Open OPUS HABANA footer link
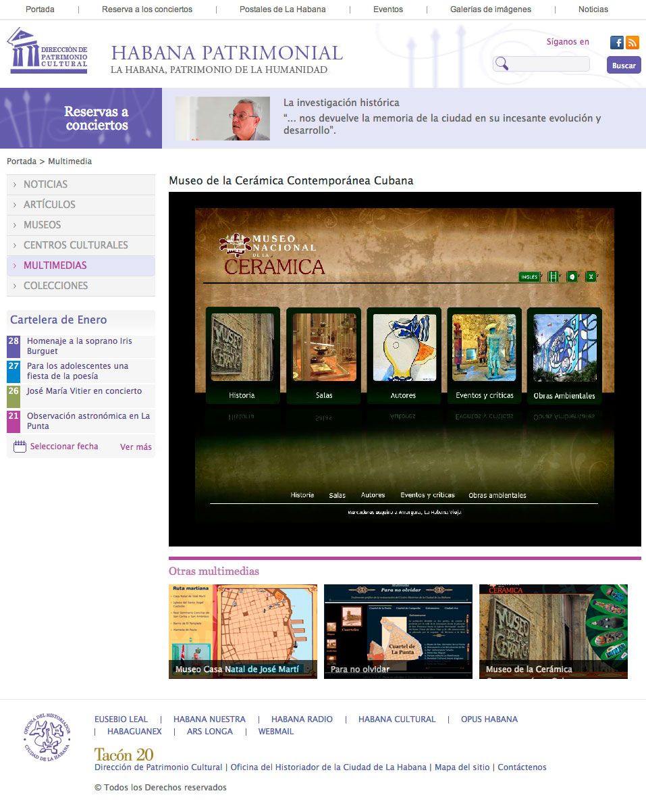646x812 pixels. pos(489,719)
